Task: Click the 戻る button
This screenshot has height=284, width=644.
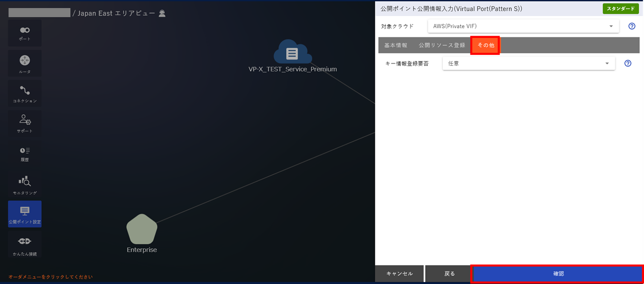Action: tap(450, 273)
